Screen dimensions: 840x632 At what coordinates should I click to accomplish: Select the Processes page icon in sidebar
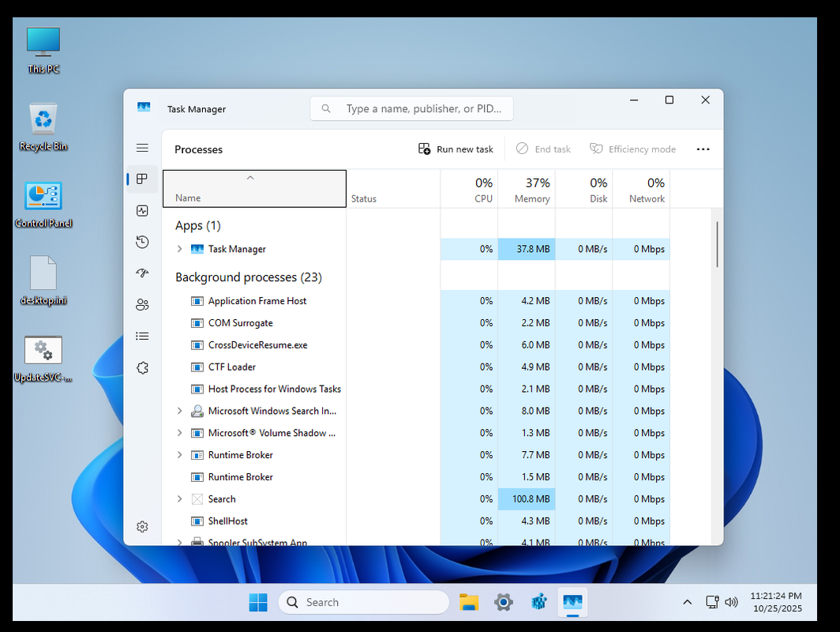142,179
